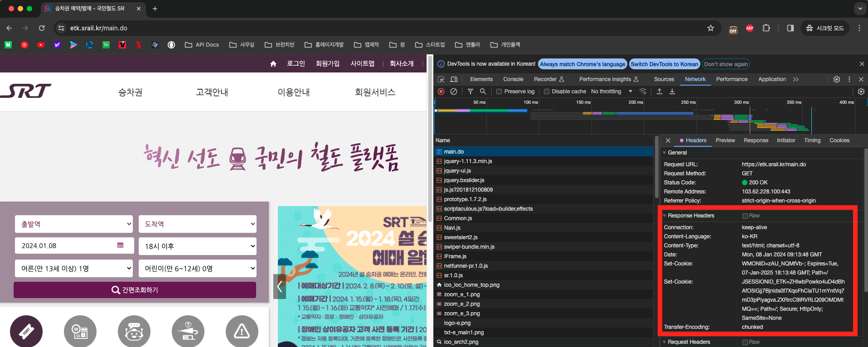Open the No throttling dropdown

point(611,92)
